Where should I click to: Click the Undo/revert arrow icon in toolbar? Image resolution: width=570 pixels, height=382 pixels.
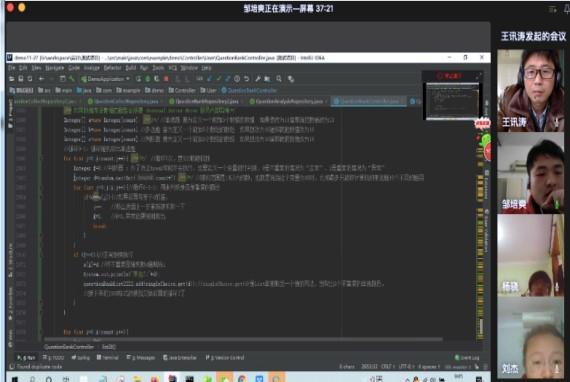[x=247, y=79]
